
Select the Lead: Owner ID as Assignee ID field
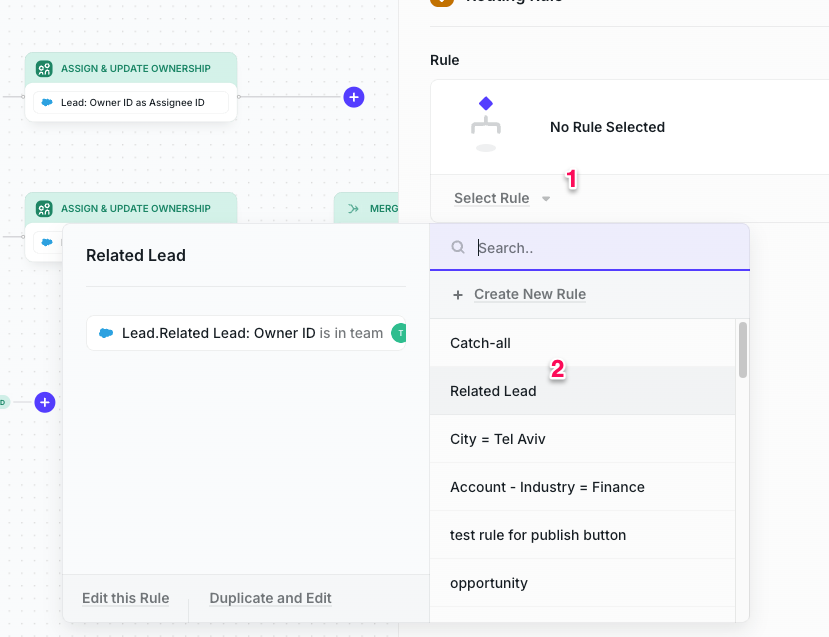131,103
